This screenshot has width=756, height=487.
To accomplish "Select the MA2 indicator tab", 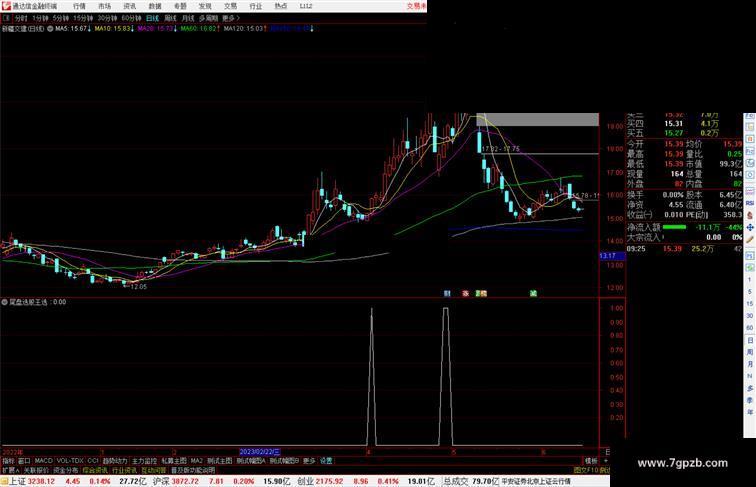I will [196, 461].
